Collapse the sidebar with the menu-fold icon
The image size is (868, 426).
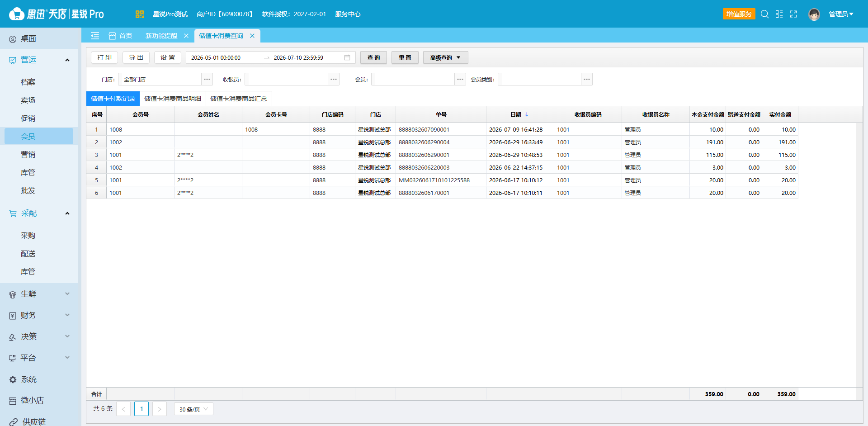click(x=95, y=36)
